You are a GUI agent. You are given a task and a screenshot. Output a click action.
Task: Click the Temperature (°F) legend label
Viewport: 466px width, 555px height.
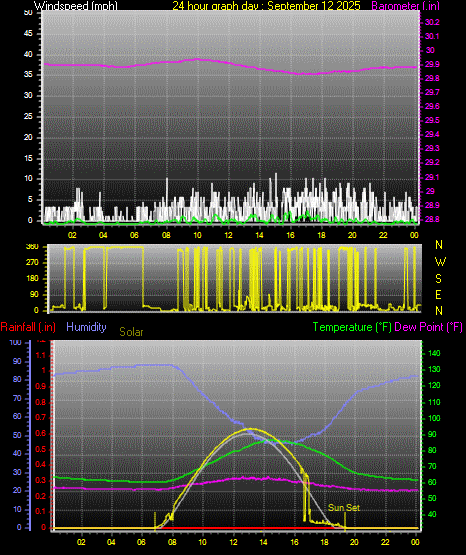click(352, 327)
